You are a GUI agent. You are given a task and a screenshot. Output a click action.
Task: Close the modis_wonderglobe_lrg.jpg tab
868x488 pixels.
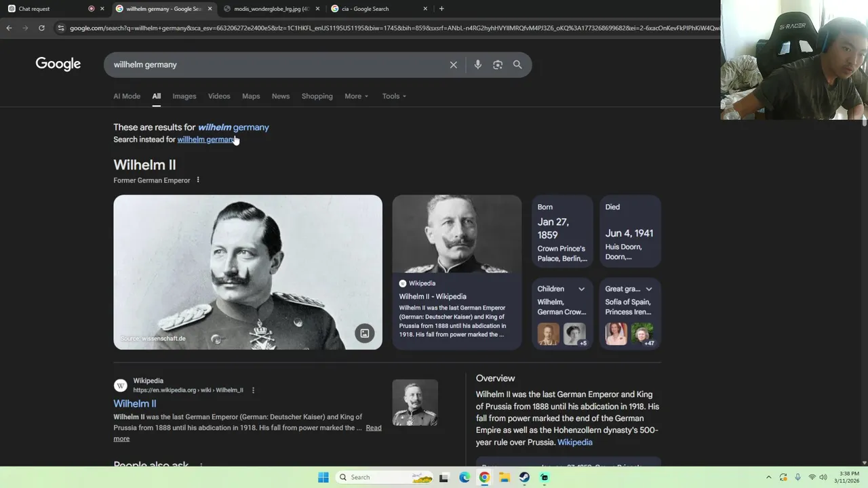[x=317, y=9]
